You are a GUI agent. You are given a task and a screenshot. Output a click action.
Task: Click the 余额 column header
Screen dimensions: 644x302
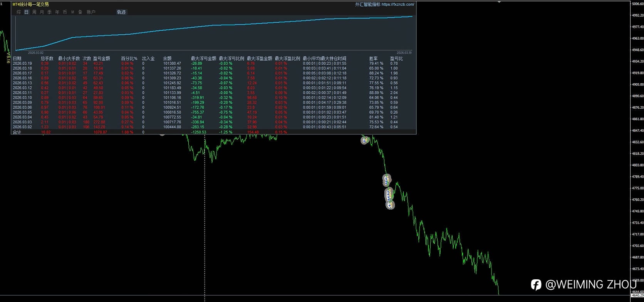(x=167, y=59)
